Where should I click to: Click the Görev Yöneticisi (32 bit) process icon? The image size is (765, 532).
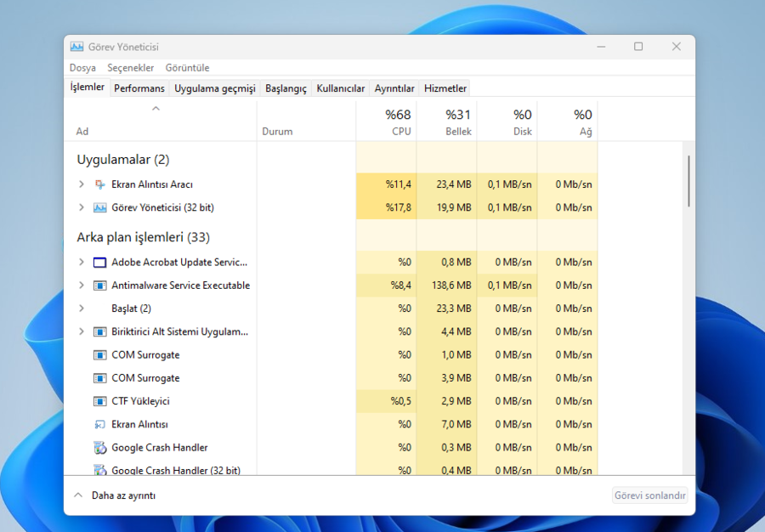pos(99,207)
